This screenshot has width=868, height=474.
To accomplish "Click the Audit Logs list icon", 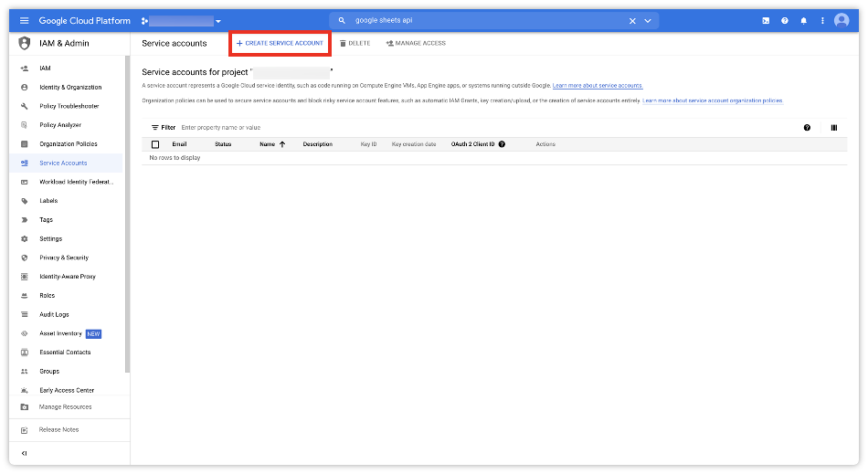I will pyautogui.click(x=25, y=314).
